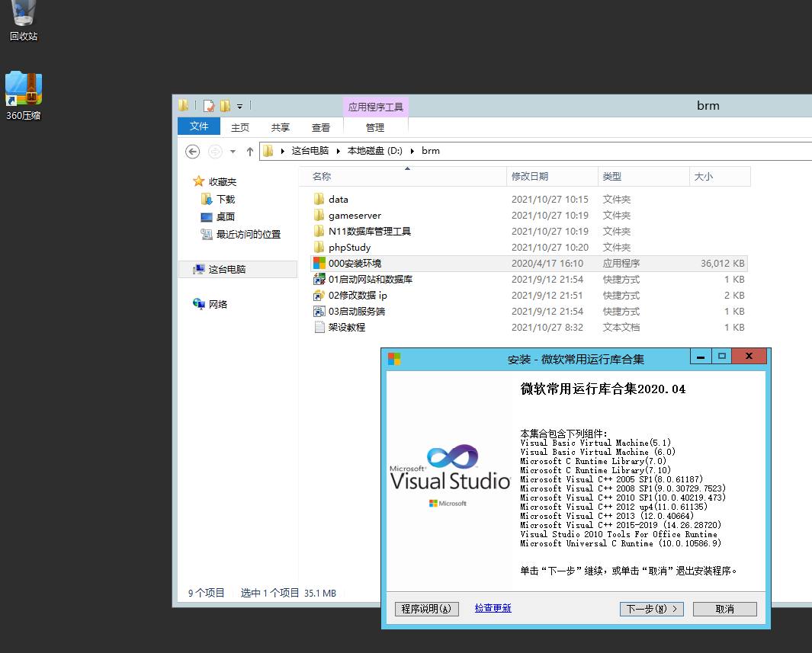Expand the root chevron before 这台电脑 breadcrumb
The height and width of the screenshot is (653, 812).
pyautogui.click(x=283, y=151)
